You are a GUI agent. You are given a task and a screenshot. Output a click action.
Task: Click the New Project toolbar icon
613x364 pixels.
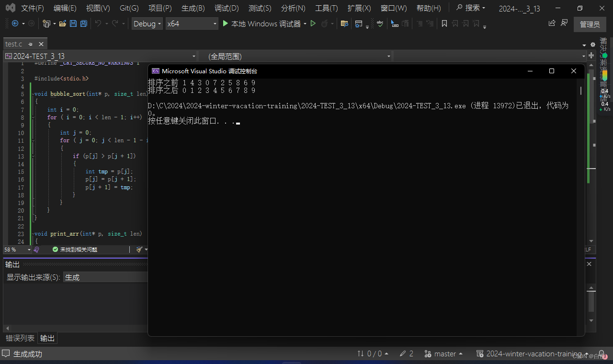[x=46, y=23]
